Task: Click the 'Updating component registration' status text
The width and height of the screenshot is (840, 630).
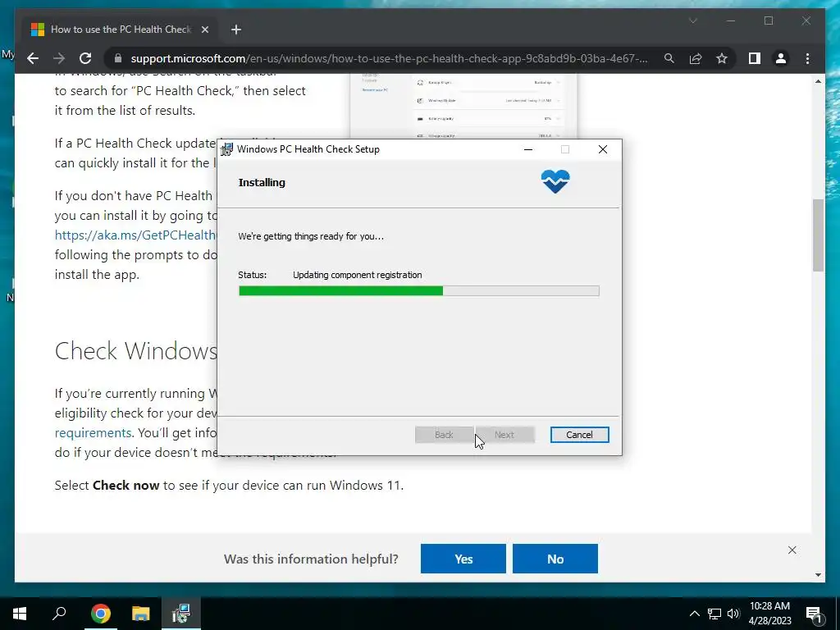Action: (358, 275)
